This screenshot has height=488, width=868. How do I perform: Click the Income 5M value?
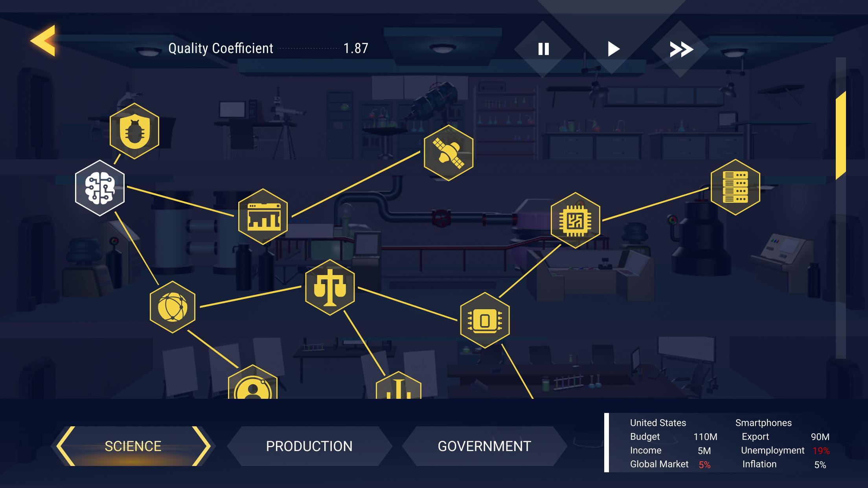(704, 451)
